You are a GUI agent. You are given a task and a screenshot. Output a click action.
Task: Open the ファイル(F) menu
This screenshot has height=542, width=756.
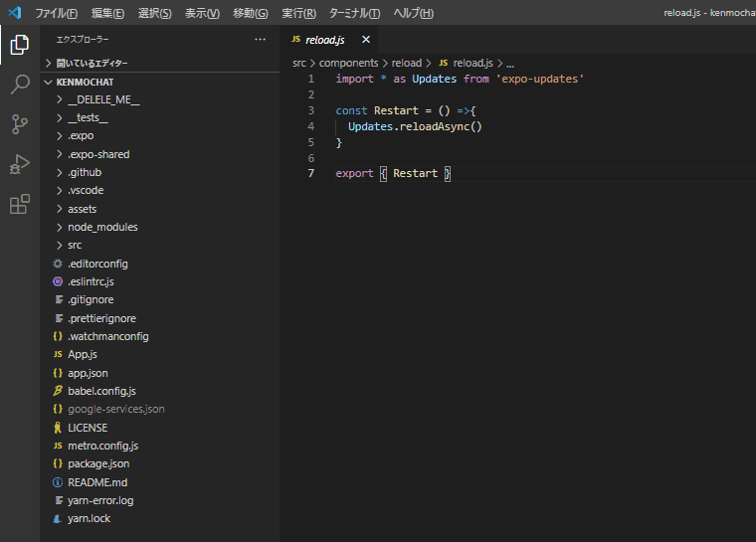tap(56, 13)
